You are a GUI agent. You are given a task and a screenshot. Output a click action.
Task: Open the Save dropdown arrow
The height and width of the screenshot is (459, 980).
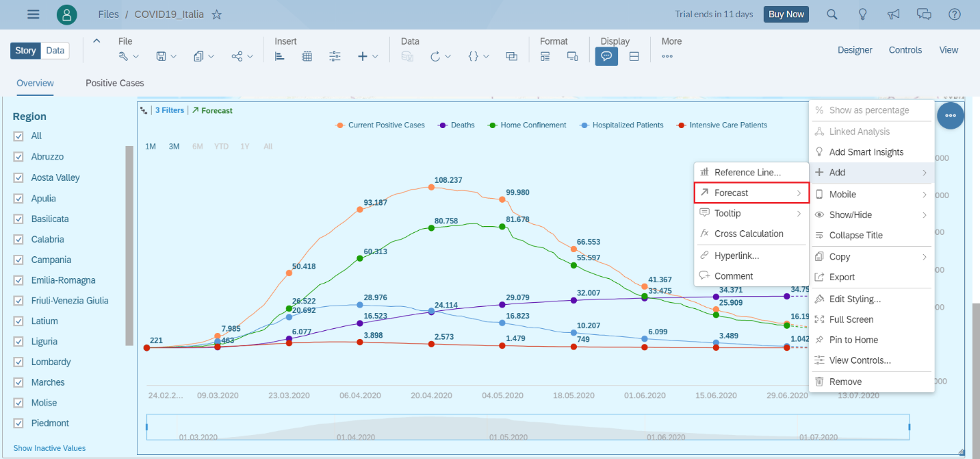pos(174,57)
